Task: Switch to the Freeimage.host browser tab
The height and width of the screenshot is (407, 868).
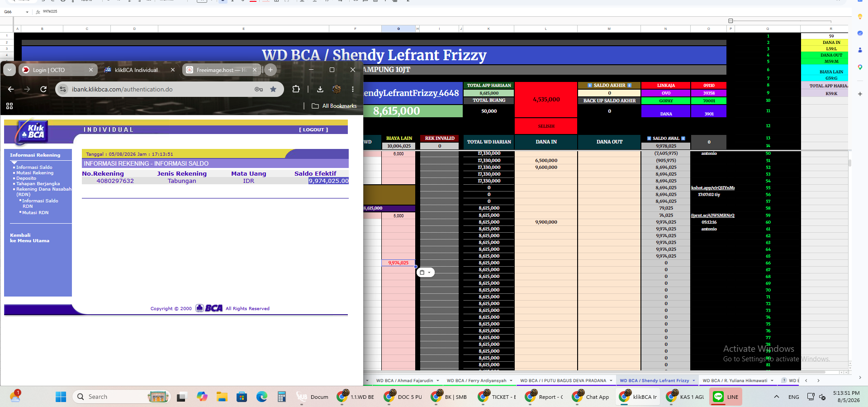Action: tap(222, 70)
